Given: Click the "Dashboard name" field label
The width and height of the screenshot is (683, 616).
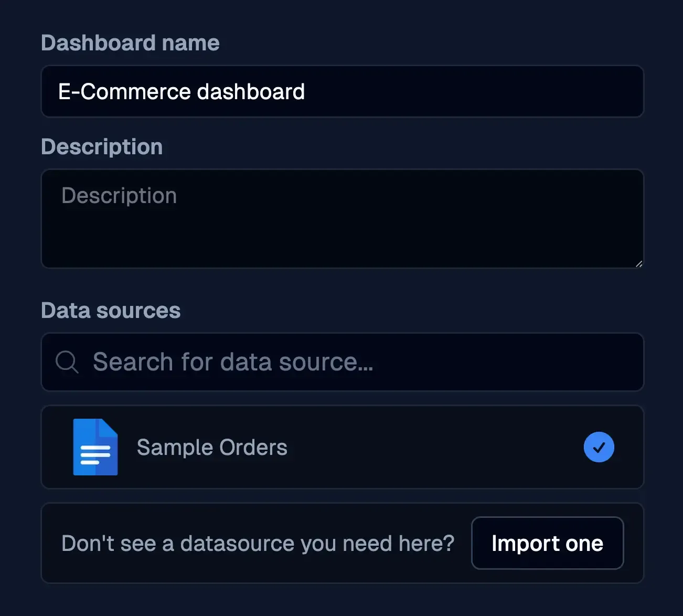Looking at the screenshot, I should [x=130, y=43].
